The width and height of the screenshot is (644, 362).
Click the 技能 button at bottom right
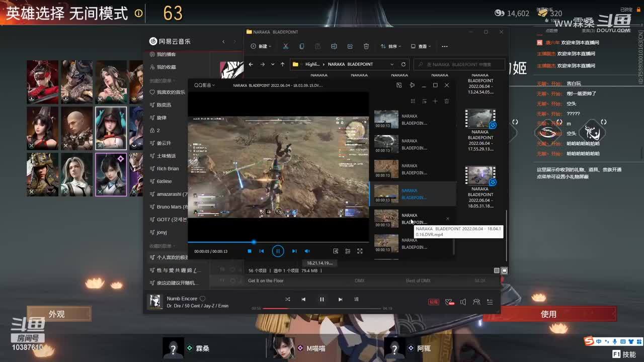(x=624, y=354)
